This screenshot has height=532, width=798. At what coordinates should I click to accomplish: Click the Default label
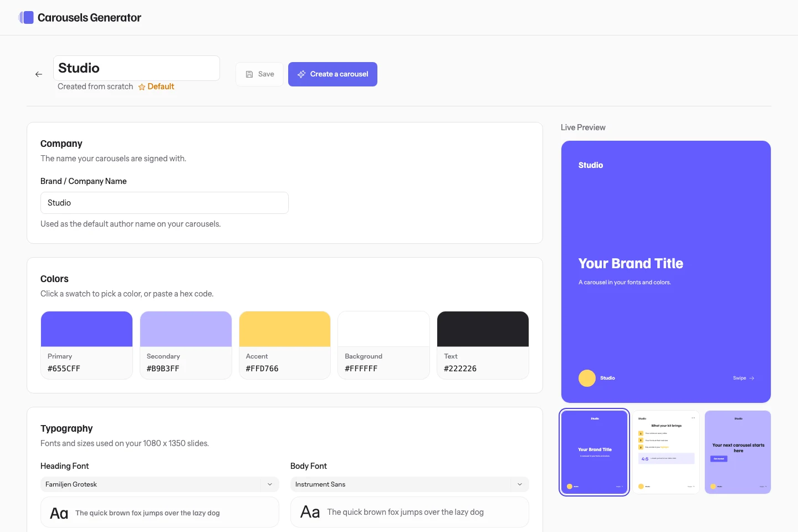click(161, 86)
